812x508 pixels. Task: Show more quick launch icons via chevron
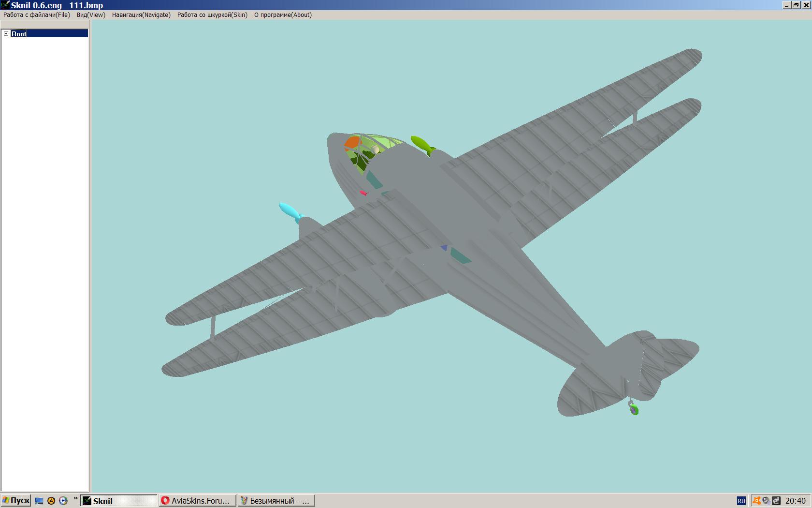75,499
